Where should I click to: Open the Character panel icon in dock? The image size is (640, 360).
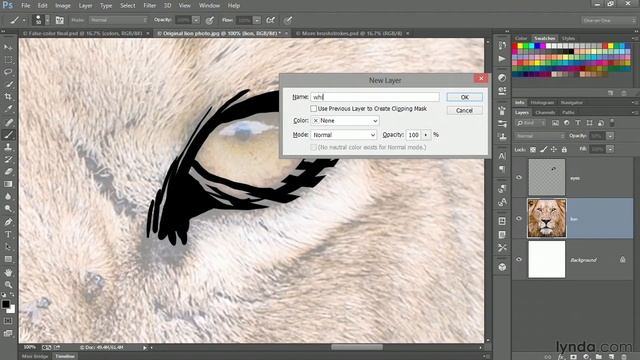[x=502, y=156]
